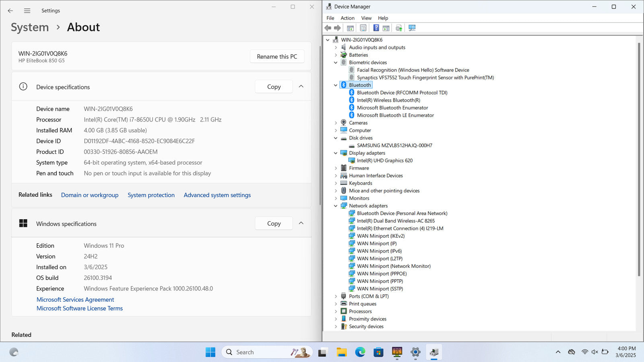Click the blue Help toolbar icon
Screen dimensions: 644x362
point(376,28)
